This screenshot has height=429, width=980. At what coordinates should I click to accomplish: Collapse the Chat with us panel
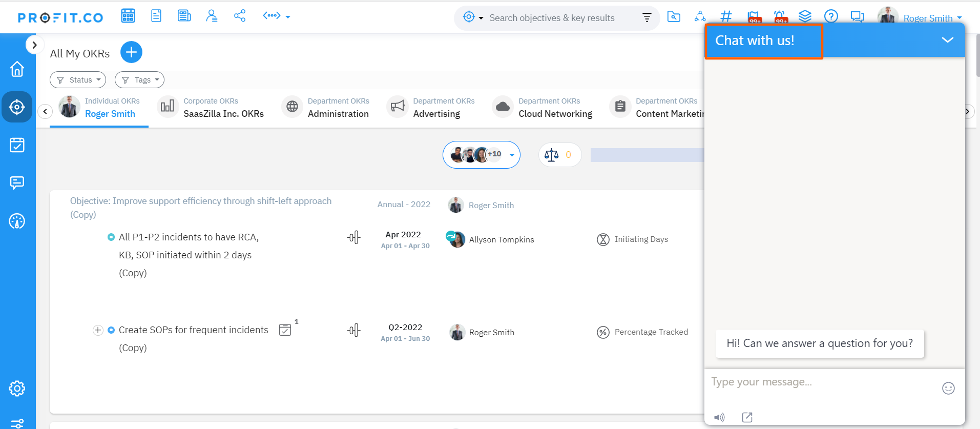[x=947, y=40]
